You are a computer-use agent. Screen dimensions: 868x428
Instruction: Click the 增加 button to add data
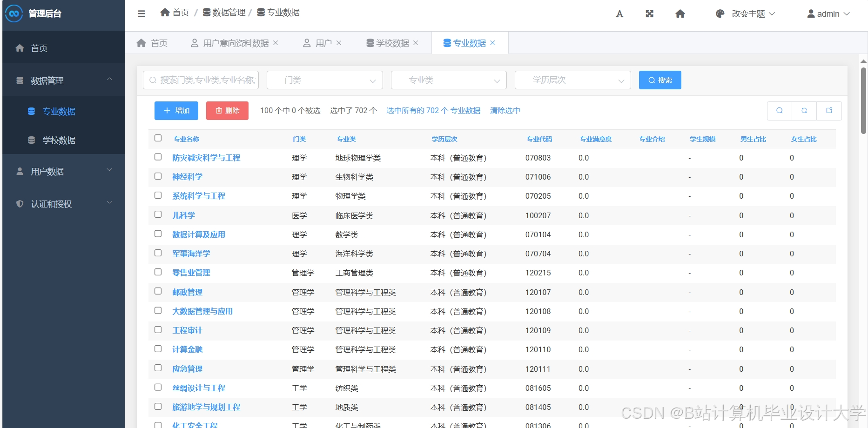point(176,111)
